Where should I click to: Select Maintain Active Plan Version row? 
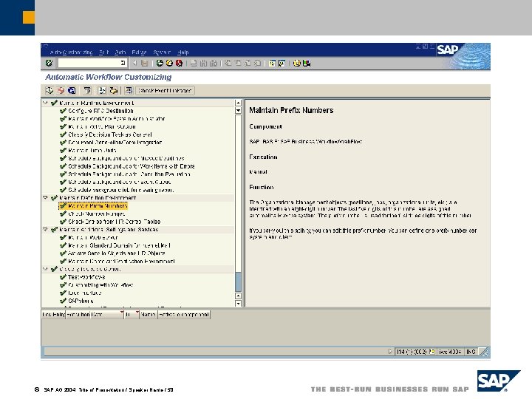(98, 126)
